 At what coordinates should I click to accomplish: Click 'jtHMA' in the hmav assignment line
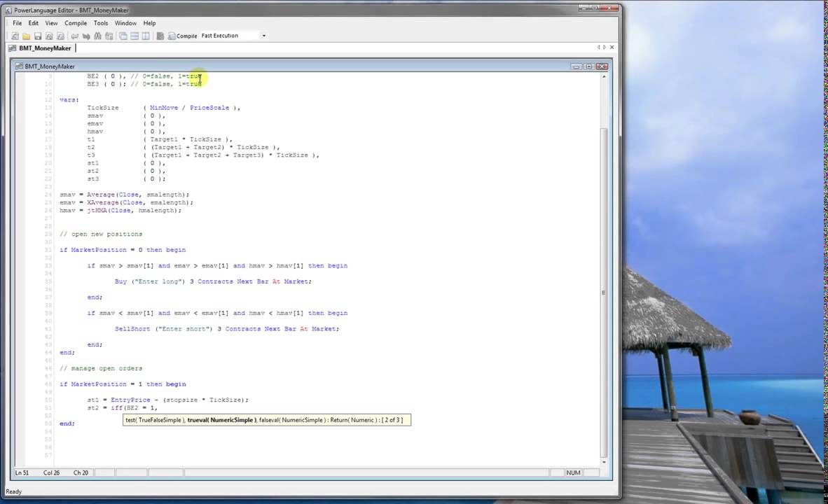click(x=97, y=211)
